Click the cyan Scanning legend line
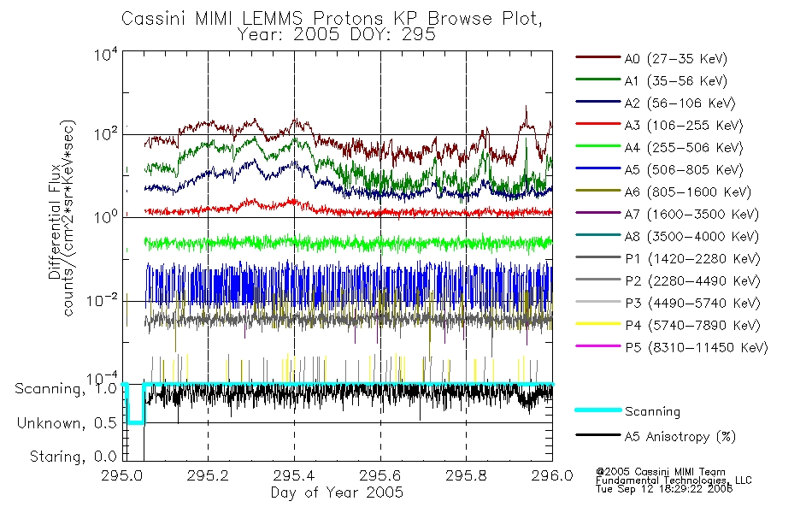Viewport: 812px width, 513px height. tap(597, 410)
